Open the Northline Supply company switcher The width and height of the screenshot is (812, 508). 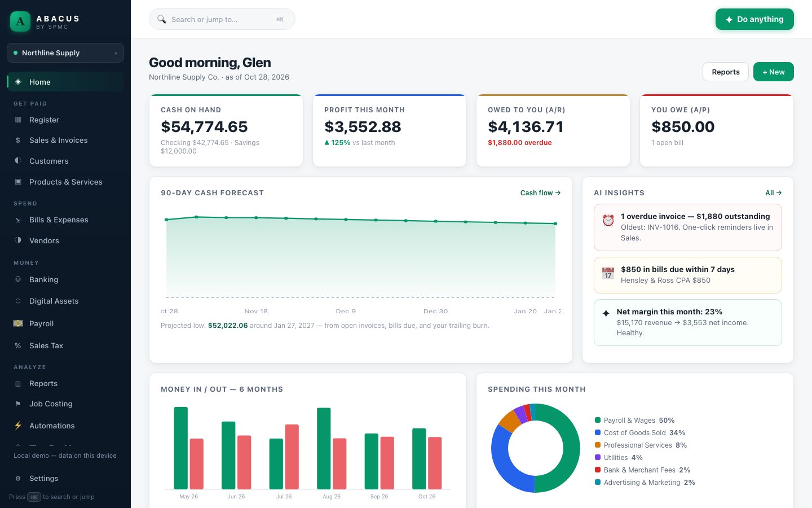[x=65, y=53]
